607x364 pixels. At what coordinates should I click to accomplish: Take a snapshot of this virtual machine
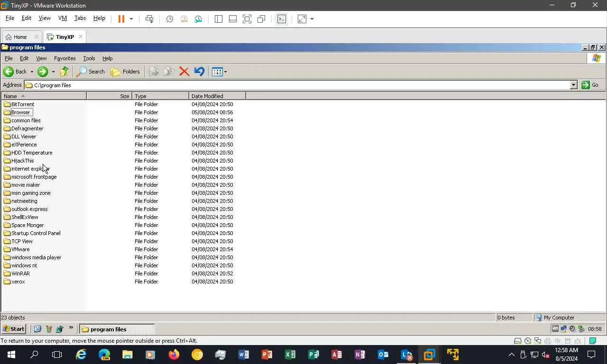pyautogui.click(x=169, y=19)
